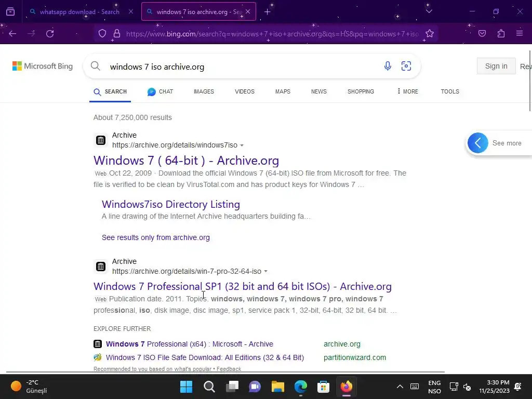The image size is (532, 399).
Task: Open the notifications bell icon
Action: [x=518, y=387]
